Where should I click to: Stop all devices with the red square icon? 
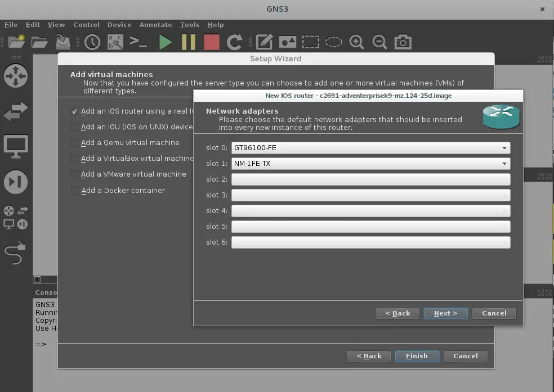pyautogui.click(x=212, y=42)
